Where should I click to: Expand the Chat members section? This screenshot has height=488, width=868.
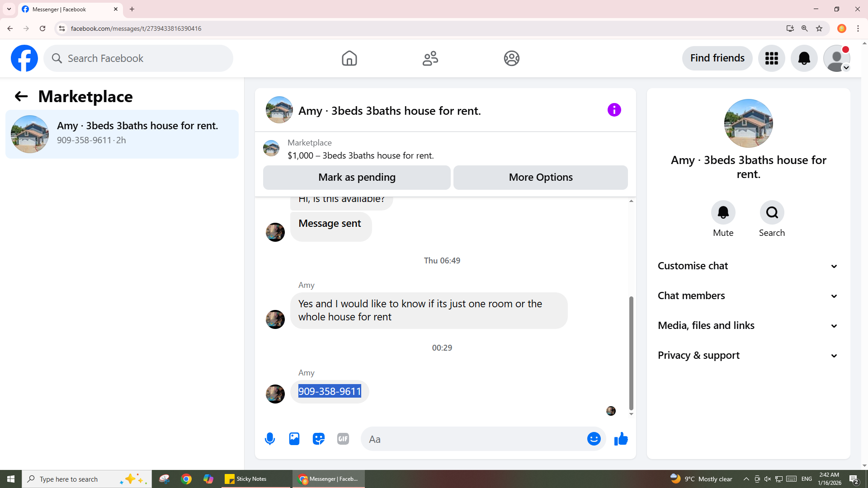(x=748, y=296)
